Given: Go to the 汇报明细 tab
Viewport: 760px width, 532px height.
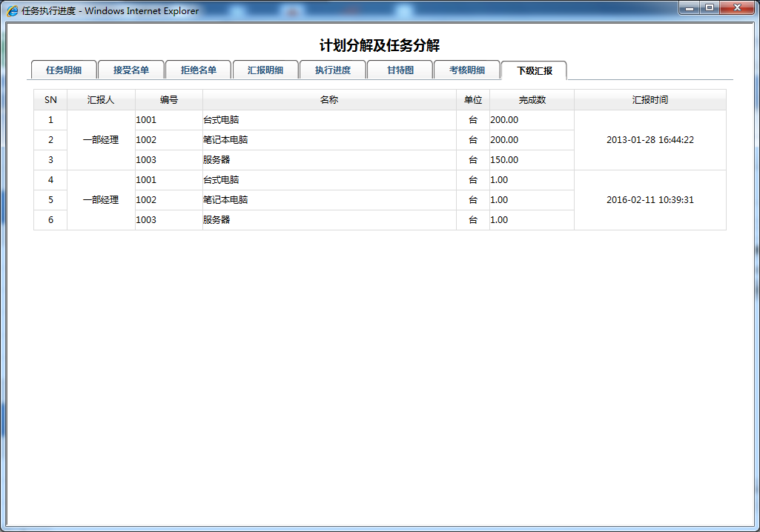Looking at the screenshot, I should click(x=265, y=70).
